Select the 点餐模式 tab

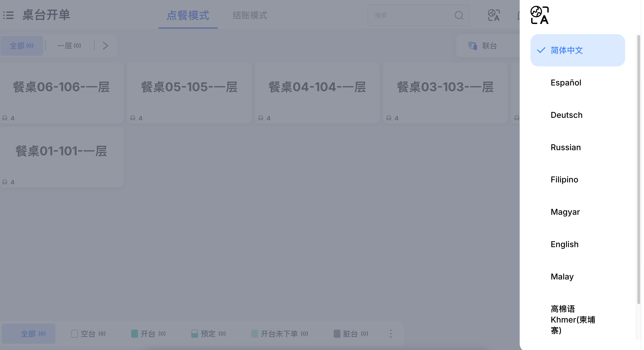pos(188,15)
